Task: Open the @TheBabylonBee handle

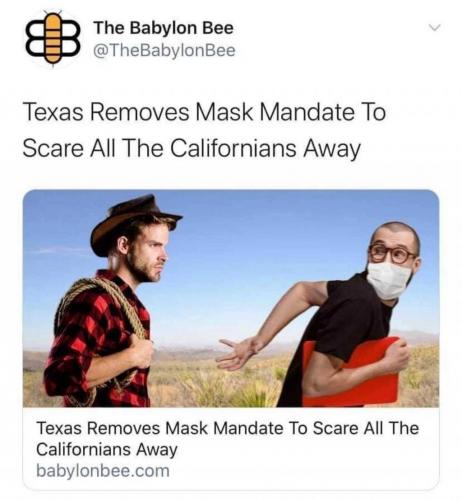Action: pyautogui.click(x=164, y=50)
